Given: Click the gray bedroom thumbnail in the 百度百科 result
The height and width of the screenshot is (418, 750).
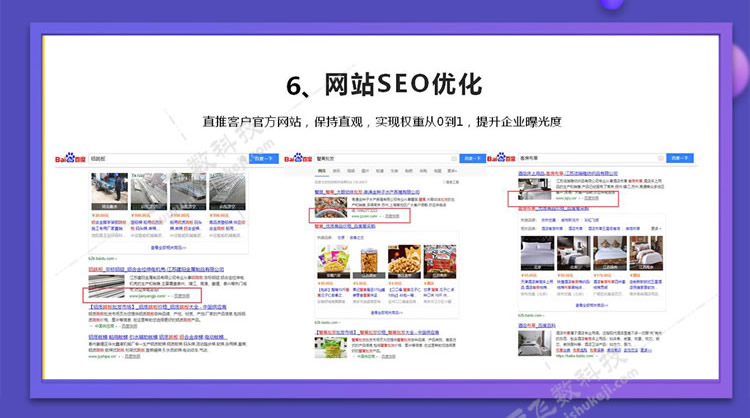Looking at the screenshot, I should click(x=534, y=343).
